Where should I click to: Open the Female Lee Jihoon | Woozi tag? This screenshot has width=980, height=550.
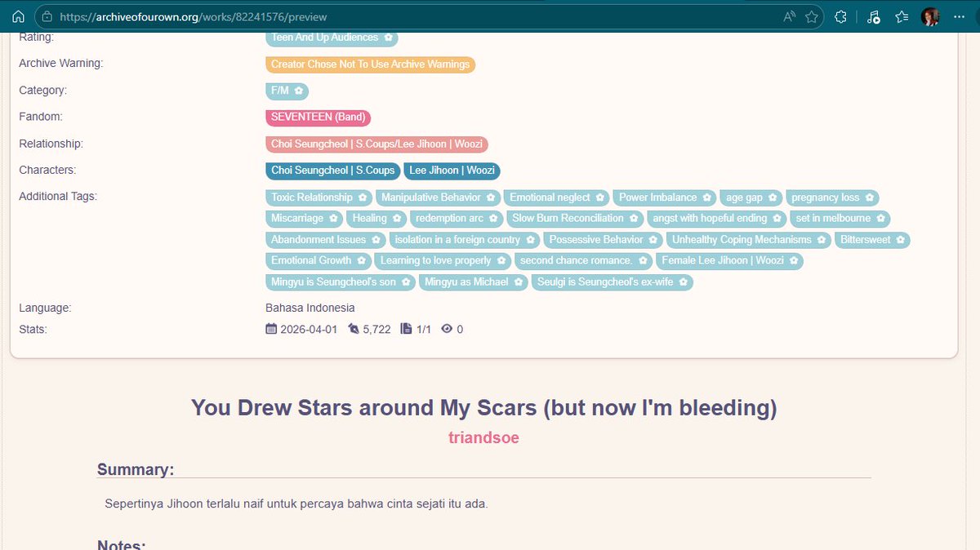click(x=729, y=260)
